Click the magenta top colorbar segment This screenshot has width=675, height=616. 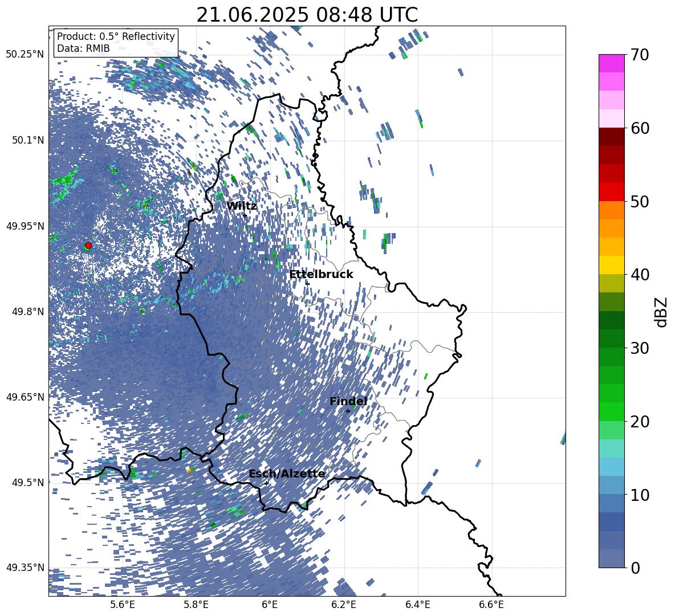coord(611,64)
